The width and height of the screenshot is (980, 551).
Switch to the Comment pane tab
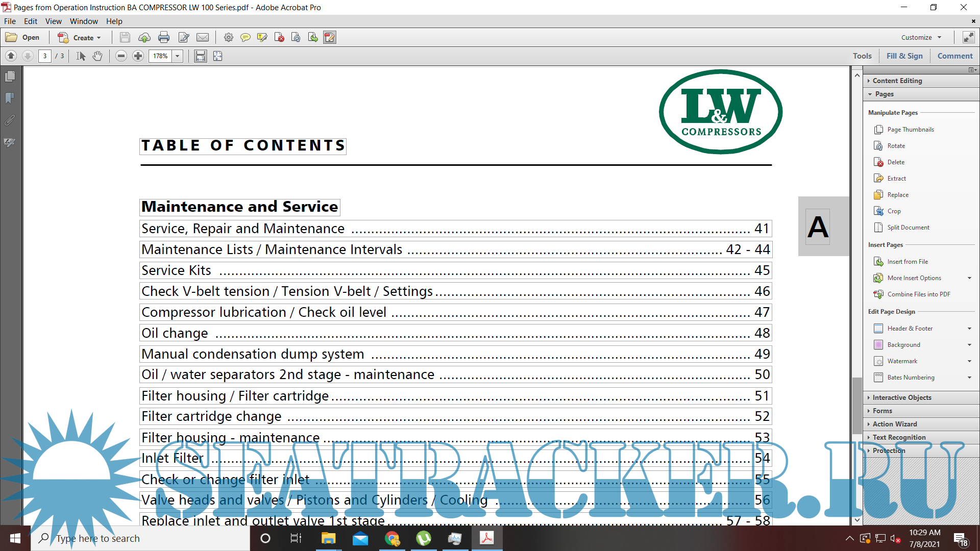954,56
